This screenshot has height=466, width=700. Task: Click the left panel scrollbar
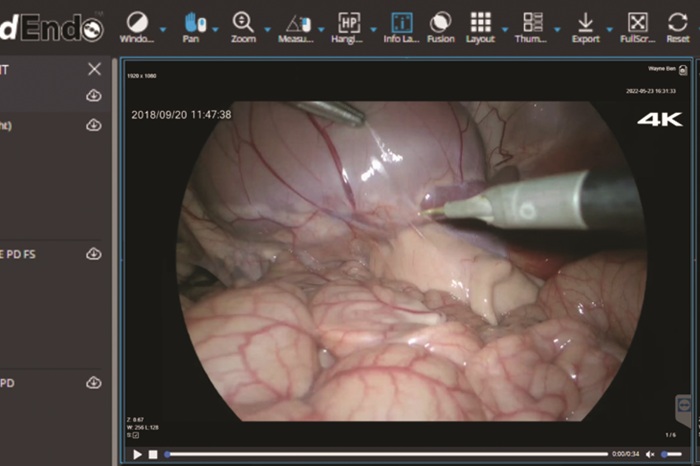(115, 261)
